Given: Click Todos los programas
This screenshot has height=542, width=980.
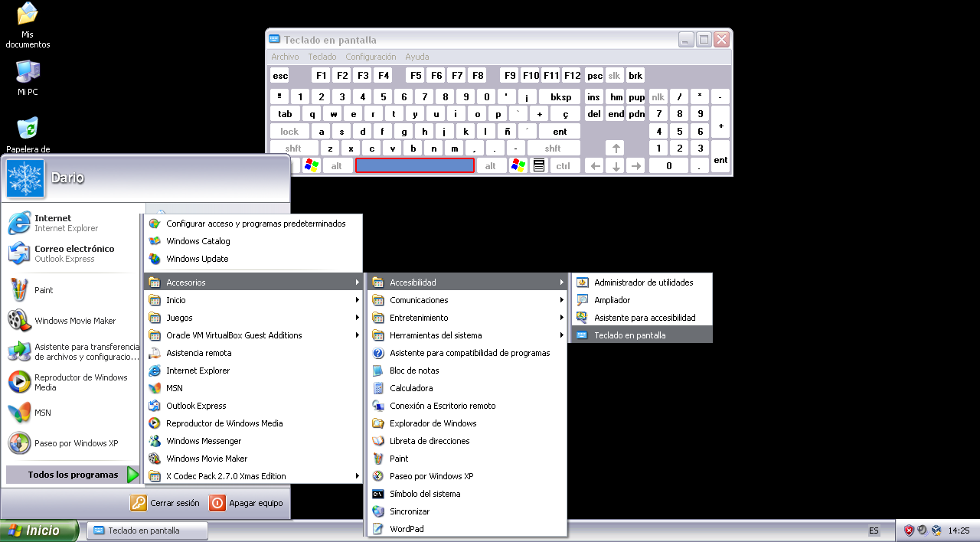Looking at the screenshot, I should tap(73, 475).
